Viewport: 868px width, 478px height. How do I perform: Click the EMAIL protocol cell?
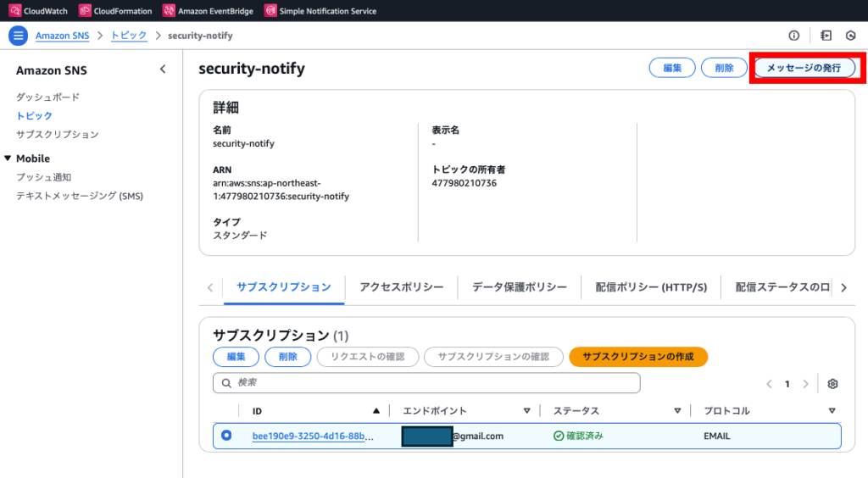click(x=717, y=436)
